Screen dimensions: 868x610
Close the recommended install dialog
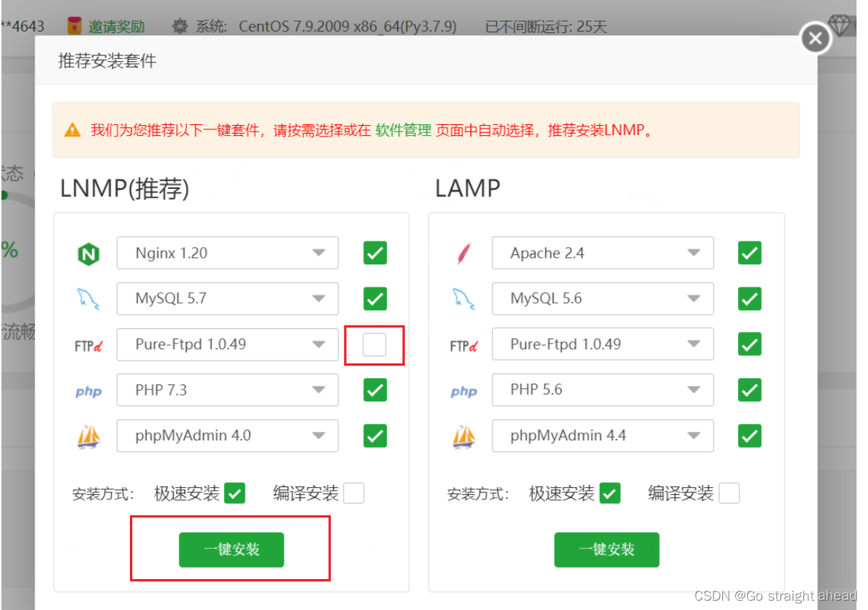pyautogui.click(x=815, y=38)
